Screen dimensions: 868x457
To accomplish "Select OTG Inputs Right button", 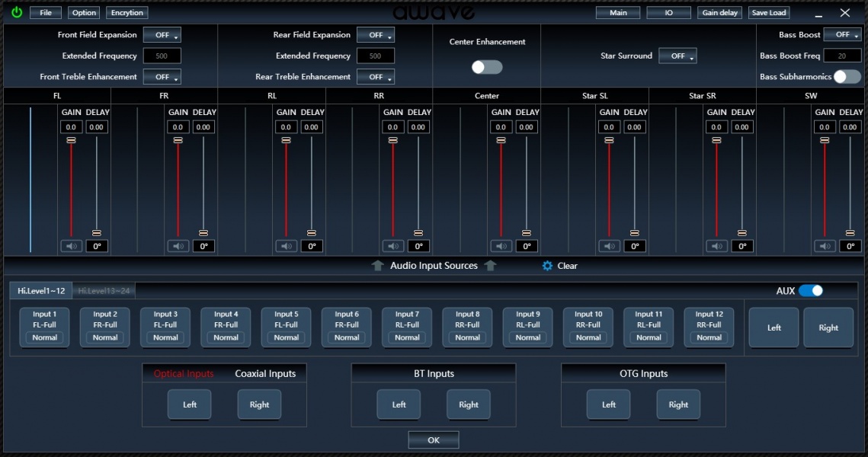I will pyautogui.click(x=678, y=404).
